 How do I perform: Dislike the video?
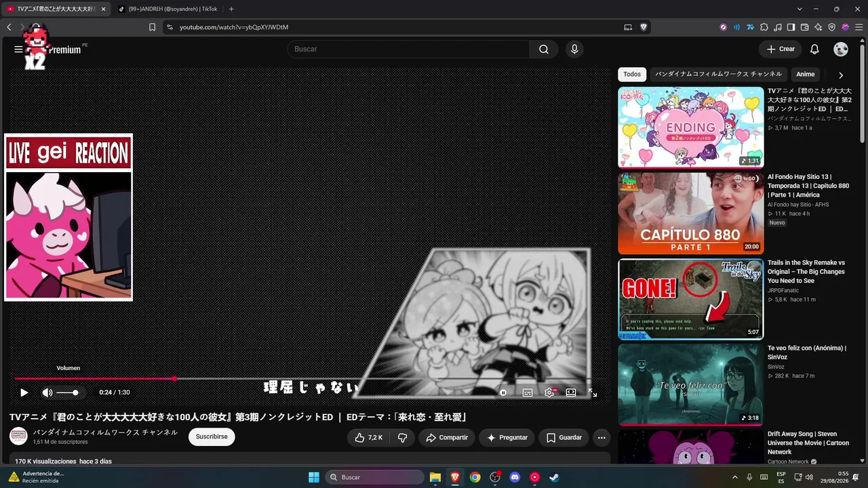(x=402, y=438)
